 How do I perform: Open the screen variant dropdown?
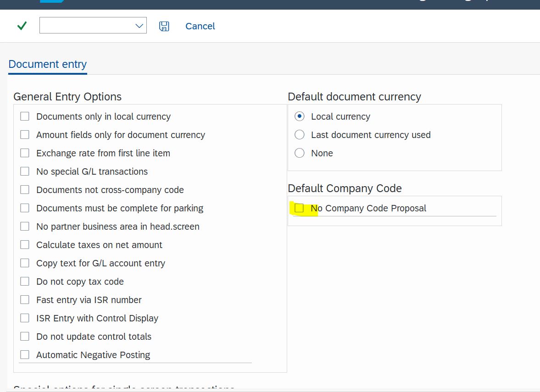pyautogui.click(x=139, y=26)
